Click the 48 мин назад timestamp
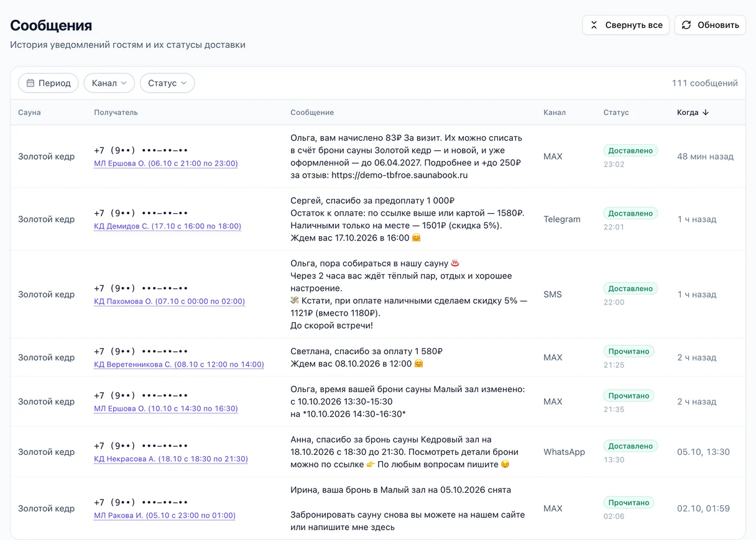The width and height of the screenshot is (756, 540). (706, 157)
